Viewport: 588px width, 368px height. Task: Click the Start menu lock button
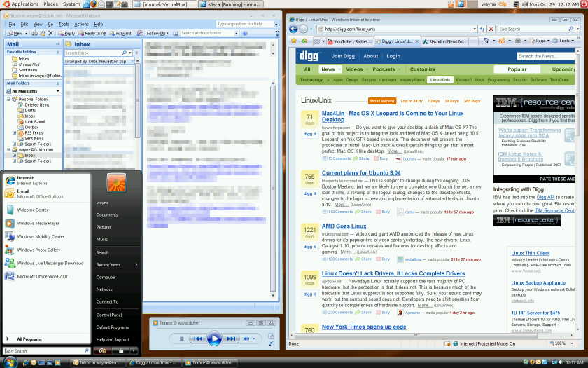(x=120, y=350)
